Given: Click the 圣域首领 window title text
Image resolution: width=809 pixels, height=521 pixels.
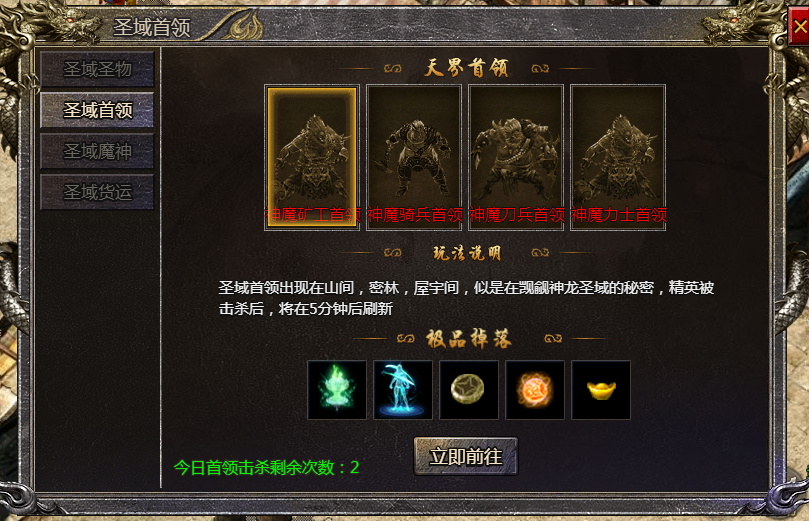Looking at the screenshot, I should 152,27.
